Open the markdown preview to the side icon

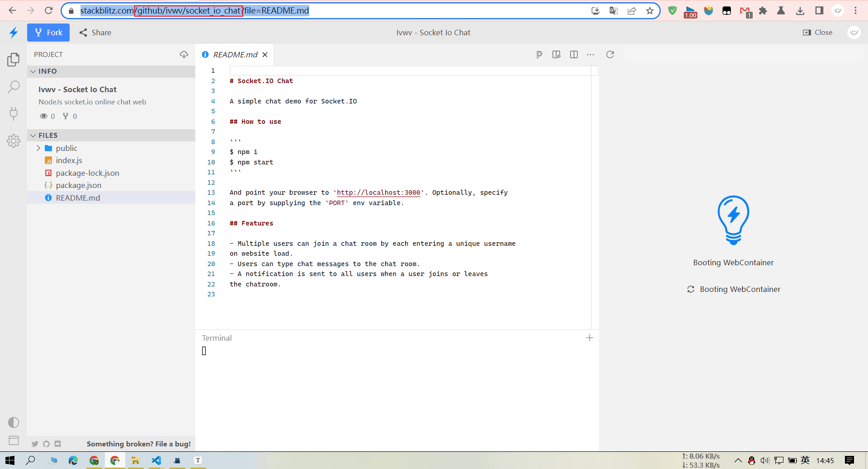click(x=557, y=55)
